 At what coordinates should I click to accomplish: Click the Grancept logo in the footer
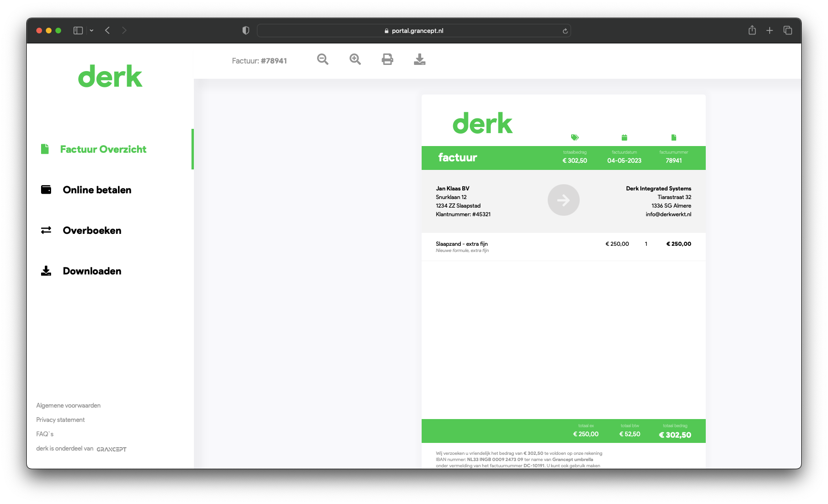(112, 449)
